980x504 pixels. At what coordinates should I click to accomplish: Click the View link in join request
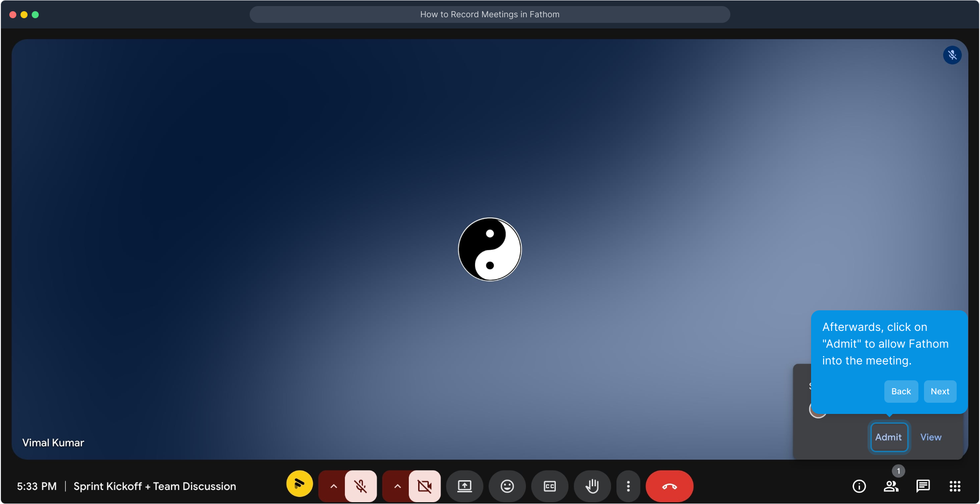931,437
